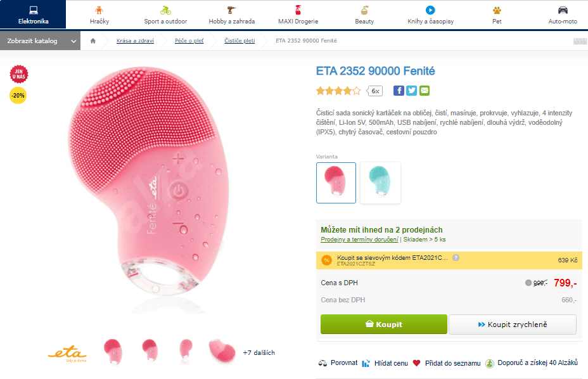Select the turquoise color variant
The height and width of the screenshot is (379, 588).
point(380,183)
